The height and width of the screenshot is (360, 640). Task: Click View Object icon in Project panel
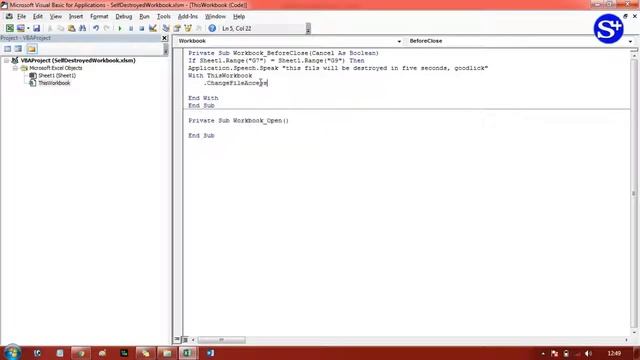coord(18,49)
